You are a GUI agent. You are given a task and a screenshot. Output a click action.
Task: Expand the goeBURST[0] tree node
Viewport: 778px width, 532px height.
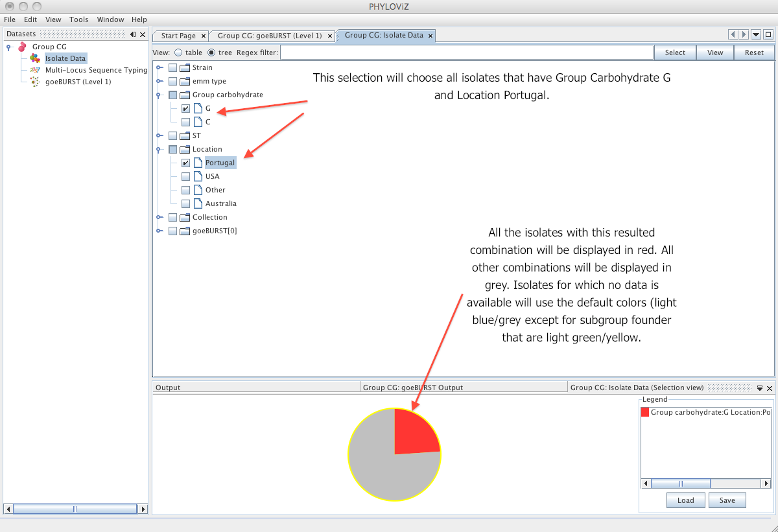tap(159, 231)
